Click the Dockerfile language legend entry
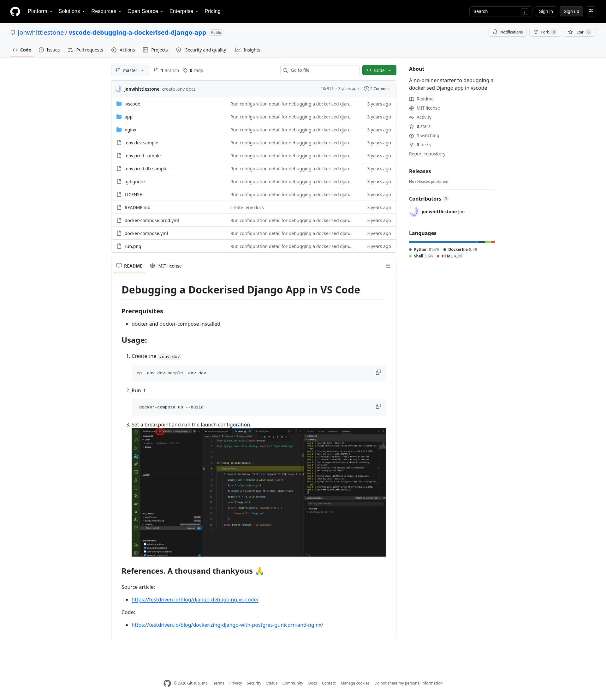The width and height of the screenshot is (606, 700). coord(460,250)
